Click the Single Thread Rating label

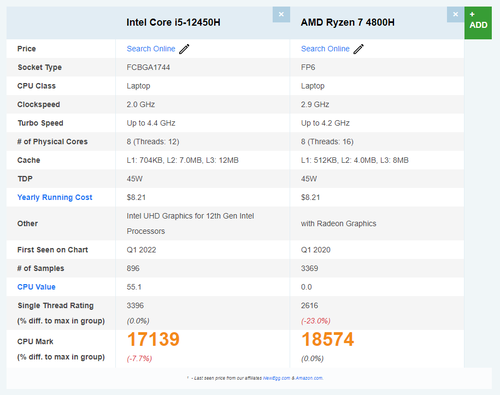point(55,306)
